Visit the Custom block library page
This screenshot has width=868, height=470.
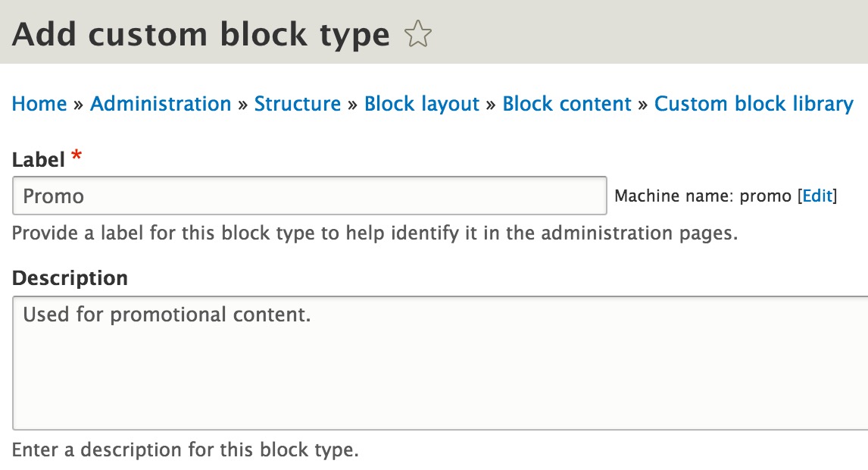pos(754,104)
